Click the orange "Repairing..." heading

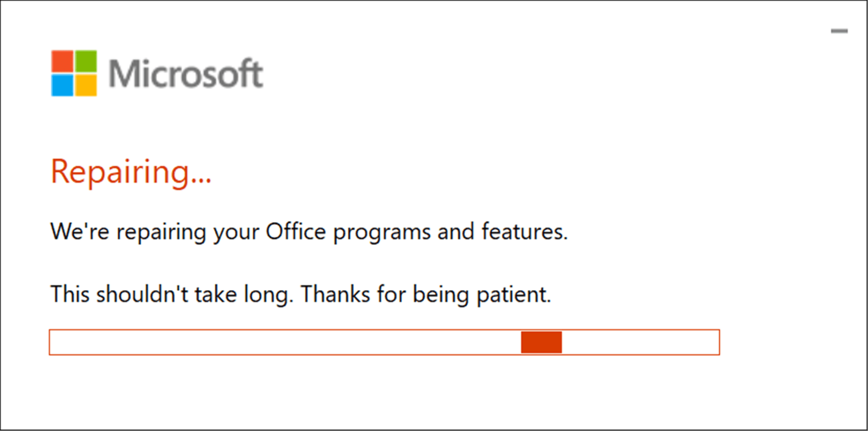coord(131,171)
